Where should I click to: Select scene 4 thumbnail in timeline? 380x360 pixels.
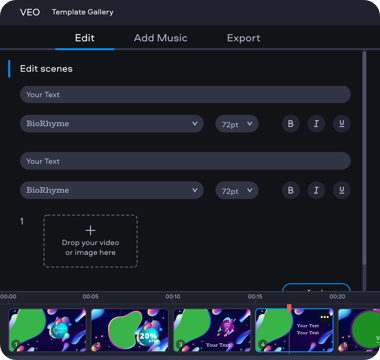(294, 330)
